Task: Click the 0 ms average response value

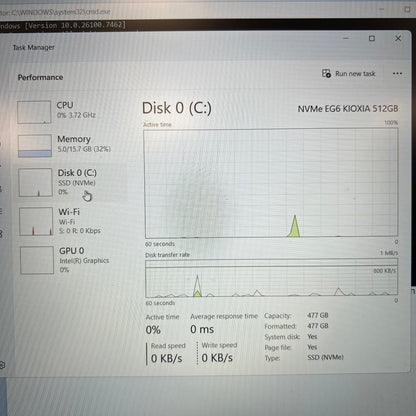Action: pos(202,329)
